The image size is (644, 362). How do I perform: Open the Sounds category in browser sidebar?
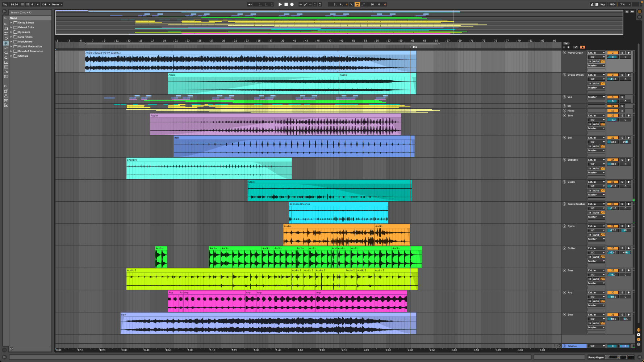pyautogui.click(x=6, y=29)
